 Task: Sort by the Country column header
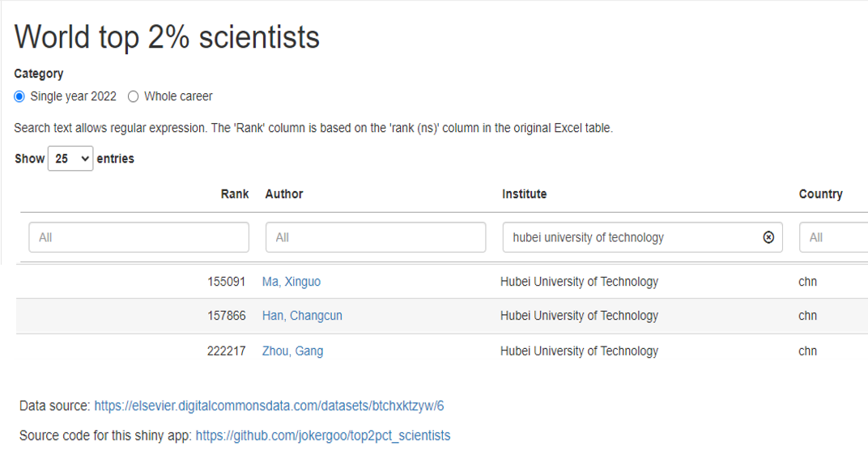820,194
